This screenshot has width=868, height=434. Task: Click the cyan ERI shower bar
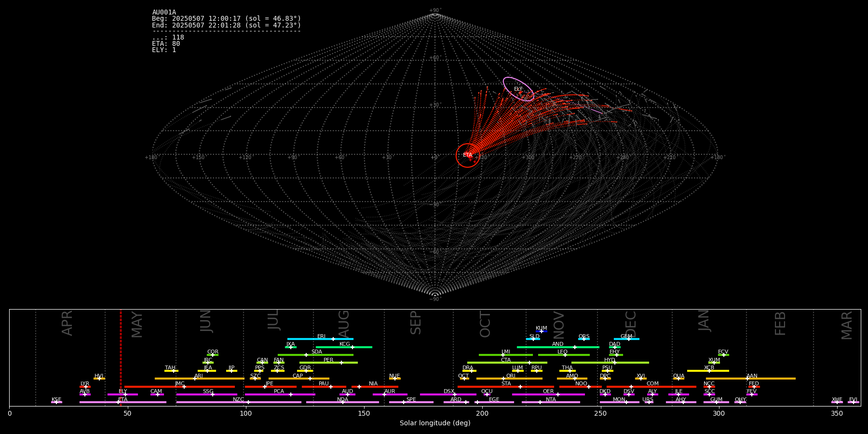pyautogui.click(x=320, y=339)
